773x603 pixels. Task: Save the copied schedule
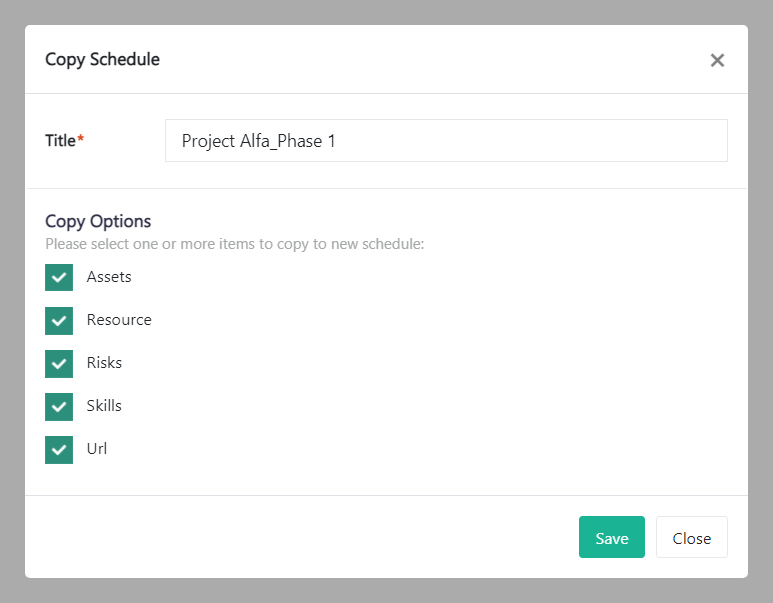(x=611, y=537)
